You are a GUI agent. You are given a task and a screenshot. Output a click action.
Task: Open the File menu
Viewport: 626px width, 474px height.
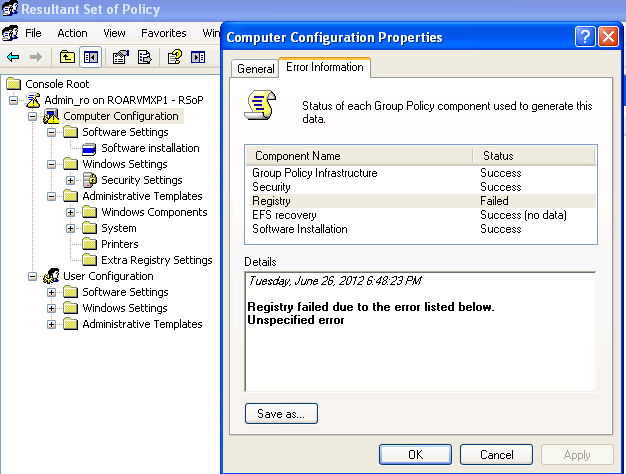(x=33, y=33)
